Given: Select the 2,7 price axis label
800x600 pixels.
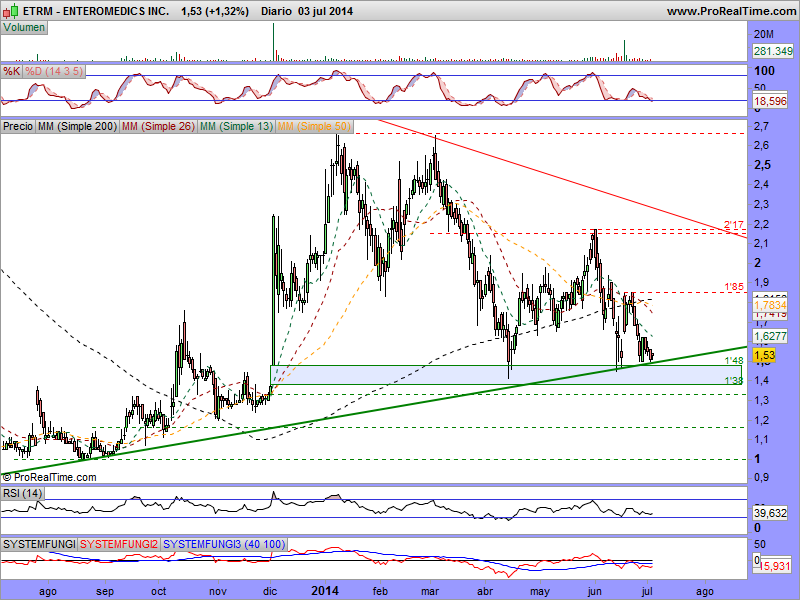Looking at the screenshot, I should [762, 126].
